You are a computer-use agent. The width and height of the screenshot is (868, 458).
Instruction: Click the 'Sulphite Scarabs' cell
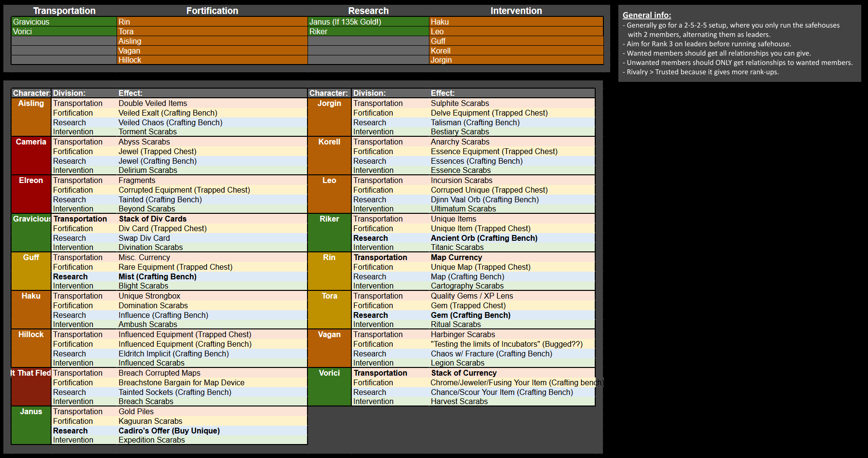pyautogui.click(x=512, y=103)
